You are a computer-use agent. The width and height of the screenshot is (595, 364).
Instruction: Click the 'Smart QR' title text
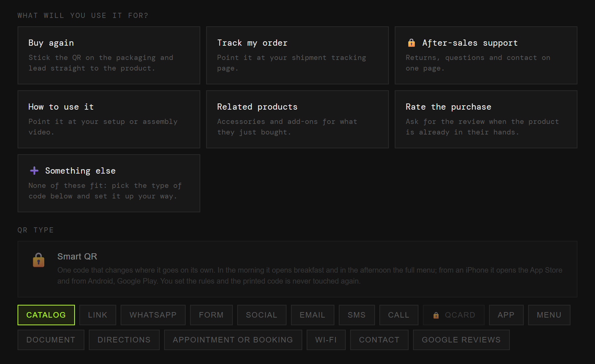77,257
